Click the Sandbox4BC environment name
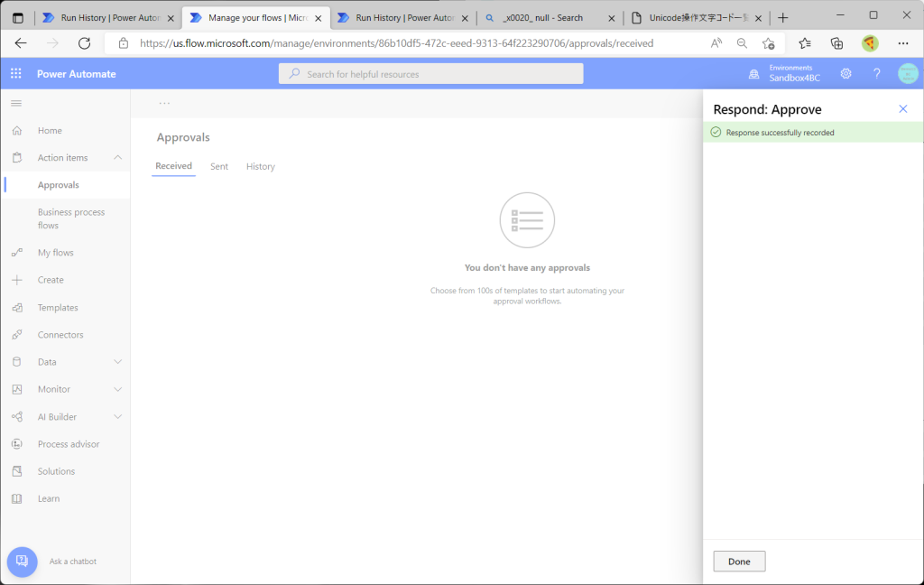This screenshot has height=585, width=924. 794,78
